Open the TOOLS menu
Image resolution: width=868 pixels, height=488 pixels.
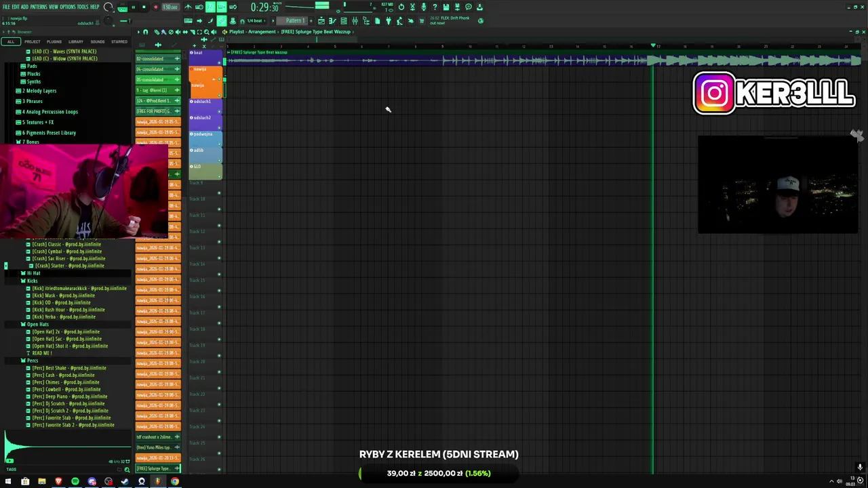[x=83, y=7]
